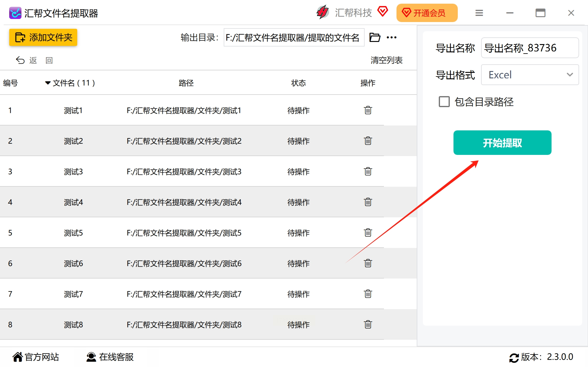This screenshot has height=367, width=588.
Task: Delete row 测试8 with its trash icon
Action: (x=368, y=324)
